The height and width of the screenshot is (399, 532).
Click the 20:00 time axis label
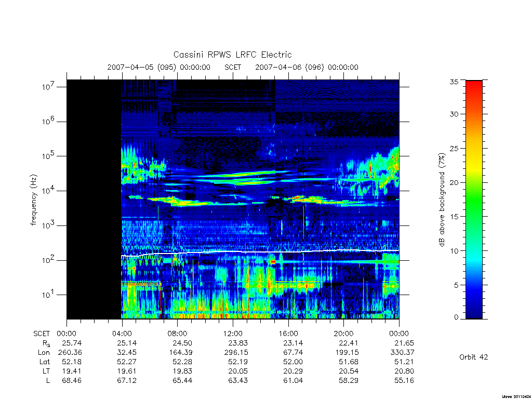343,334
